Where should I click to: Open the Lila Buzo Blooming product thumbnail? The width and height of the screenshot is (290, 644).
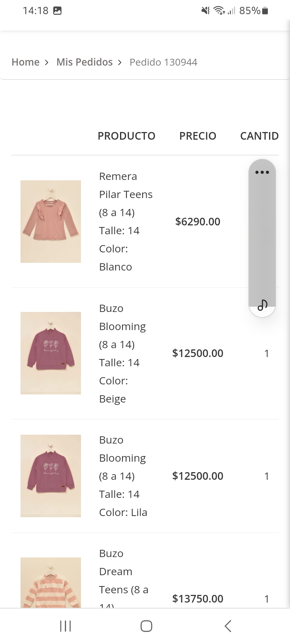point(51,476)
